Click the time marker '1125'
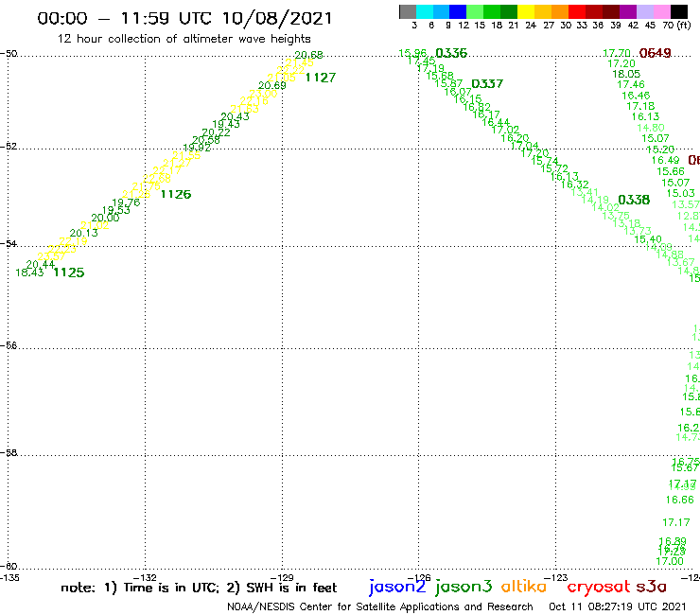Viewport: 700px width, 615px height. point(69,272)
